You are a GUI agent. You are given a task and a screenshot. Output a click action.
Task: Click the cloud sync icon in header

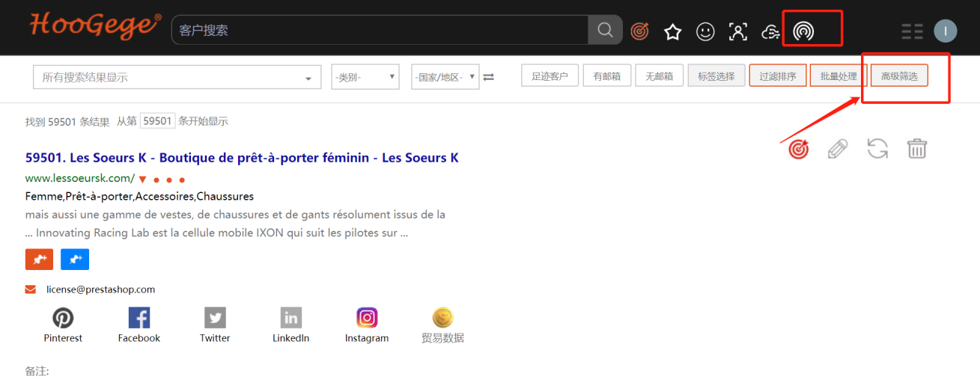[x=770, y=31]
